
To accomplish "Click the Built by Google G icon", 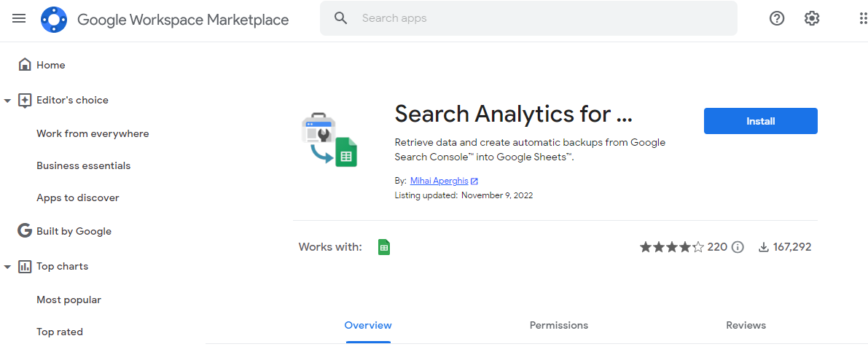I will pyautogui.click(x=24, y=231).
